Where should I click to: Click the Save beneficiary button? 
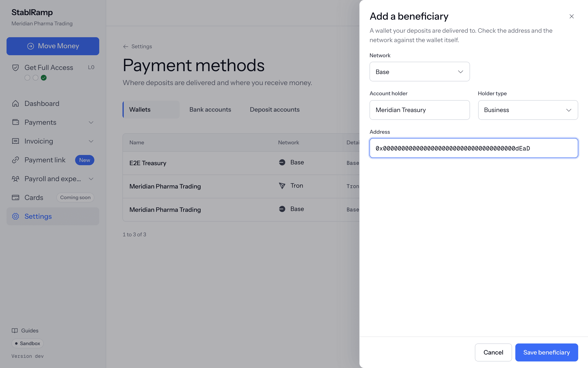(546, 352)
